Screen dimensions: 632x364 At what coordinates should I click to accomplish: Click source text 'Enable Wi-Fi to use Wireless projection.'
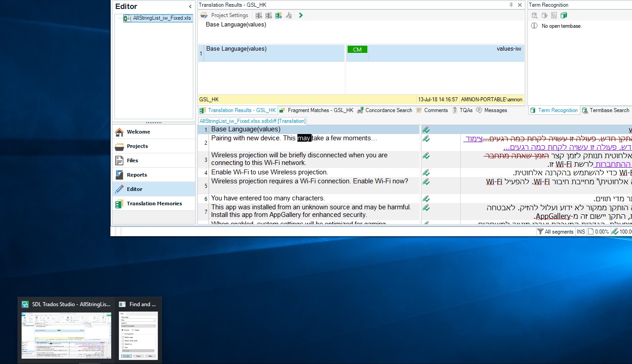(x=270, y=172)
